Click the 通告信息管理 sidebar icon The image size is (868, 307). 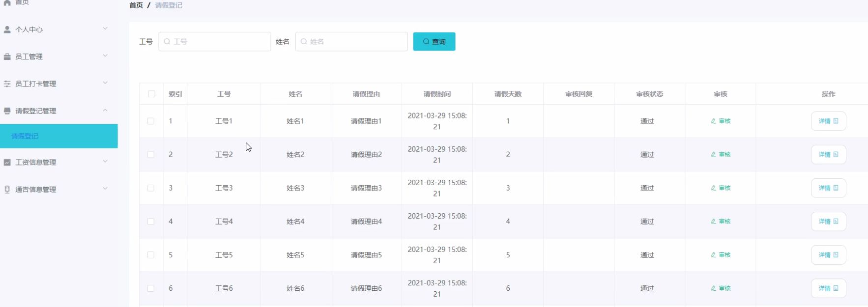point(7,190)
